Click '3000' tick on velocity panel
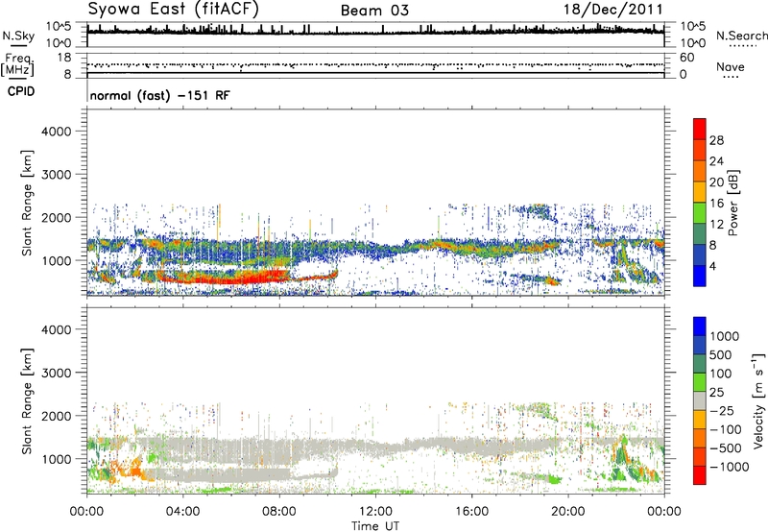 pyautogui.click(x=57, y=373)
